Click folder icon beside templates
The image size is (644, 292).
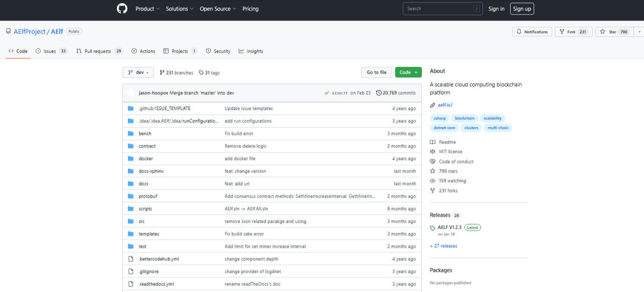tap(130, 234)
